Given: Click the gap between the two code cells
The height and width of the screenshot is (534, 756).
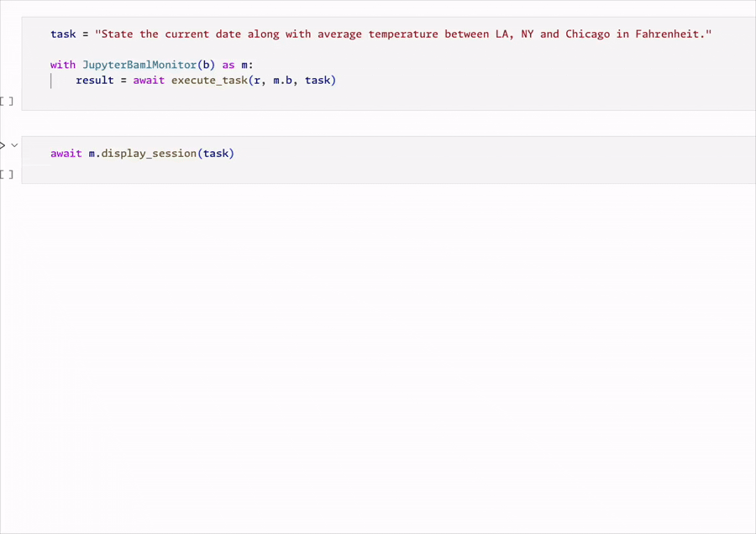Looking at the screenshot, I should tap(378, 123).
